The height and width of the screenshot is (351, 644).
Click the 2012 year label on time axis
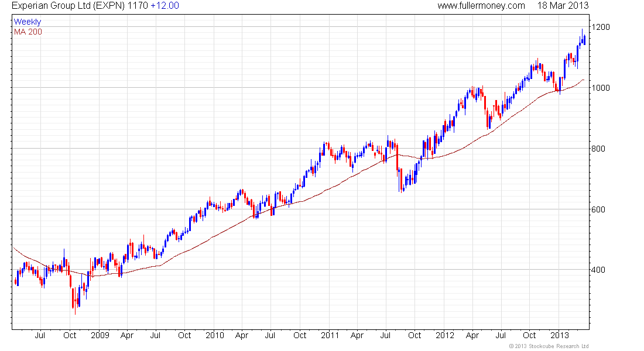pos(445,335)
